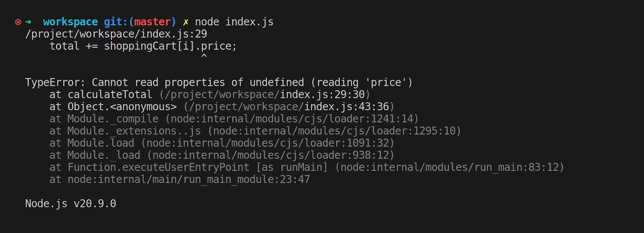Click the green prompt arrow
644x233 pixels.
(x=28, y=22)
